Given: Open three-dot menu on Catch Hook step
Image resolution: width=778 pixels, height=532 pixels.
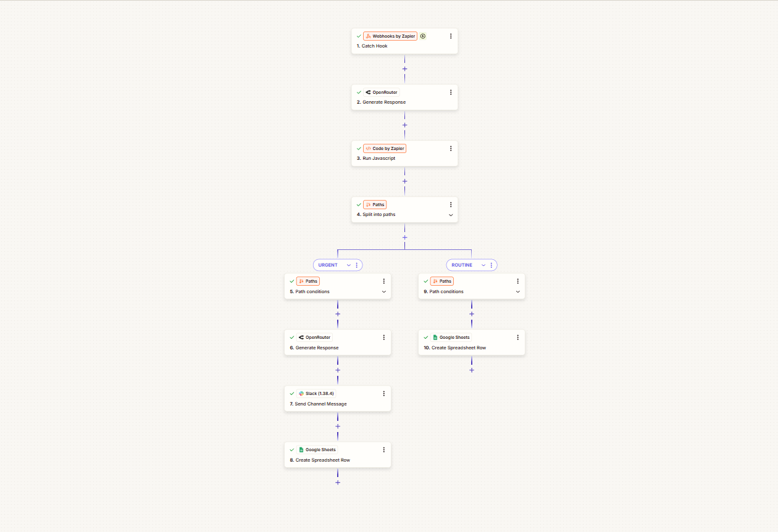Looking at the screenshot, I should point(451,36).
